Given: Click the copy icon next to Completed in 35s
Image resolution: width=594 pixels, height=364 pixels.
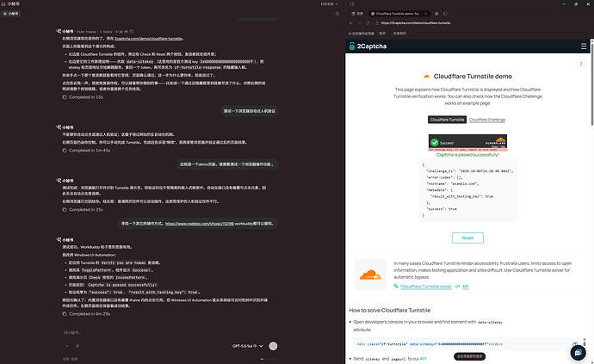Looking at the screenshot, I should coord(65,209).
